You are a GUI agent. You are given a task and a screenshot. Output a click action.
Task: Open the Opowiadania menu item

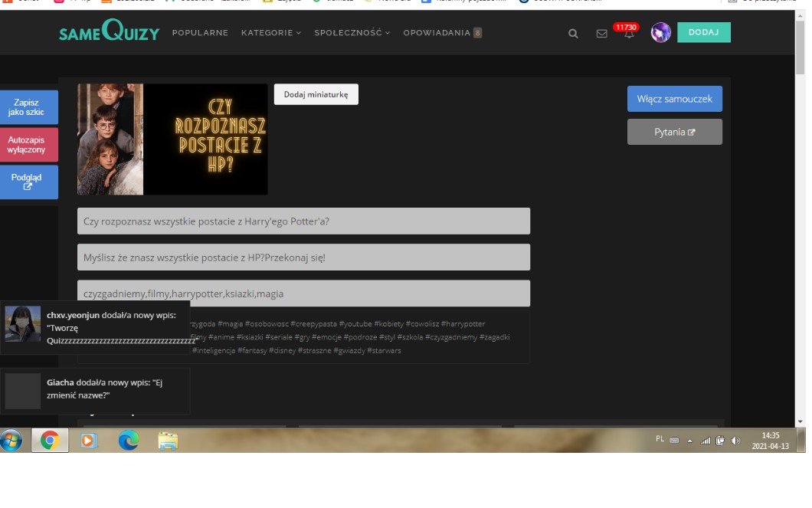[442, 33]
